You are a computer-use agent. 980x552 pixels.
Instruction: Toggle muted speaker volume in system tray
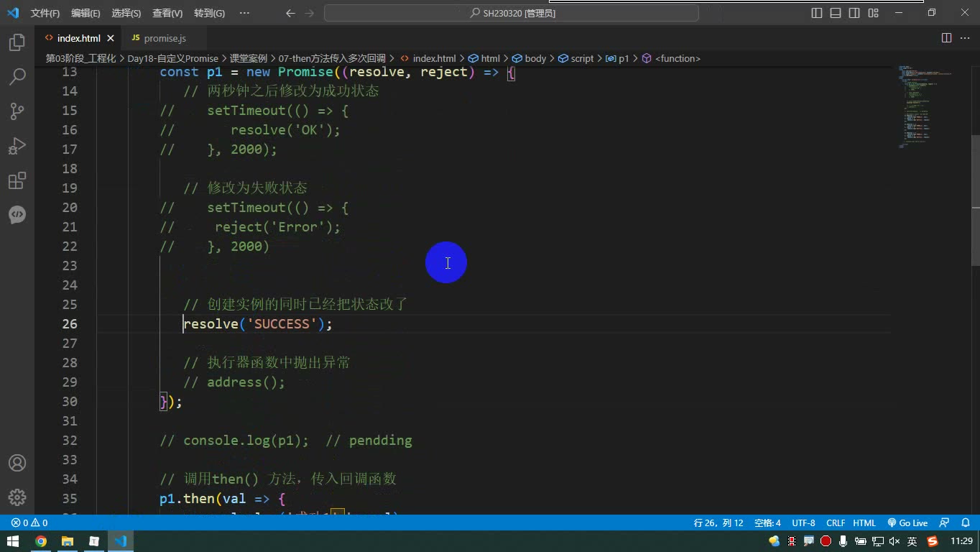coord(895,541)
